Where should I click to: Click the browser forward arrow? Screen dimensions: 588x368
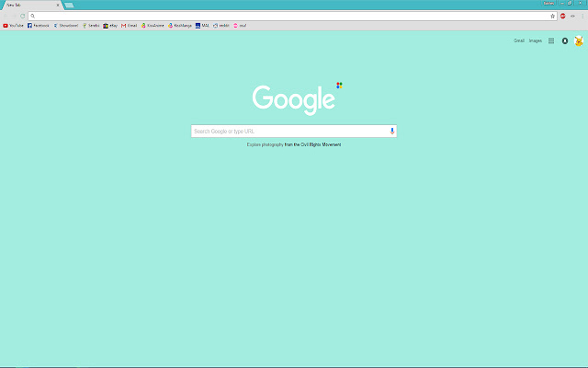pyautogui.click(x=14, y=17)
